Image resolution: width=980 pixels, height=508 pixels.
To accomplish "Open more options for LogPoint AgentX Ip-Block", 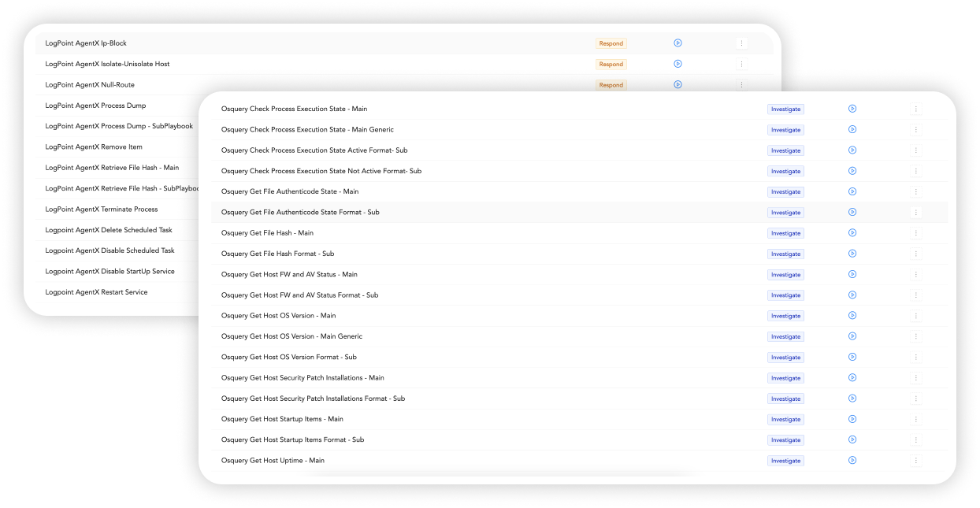I will (x=741, y=43).
